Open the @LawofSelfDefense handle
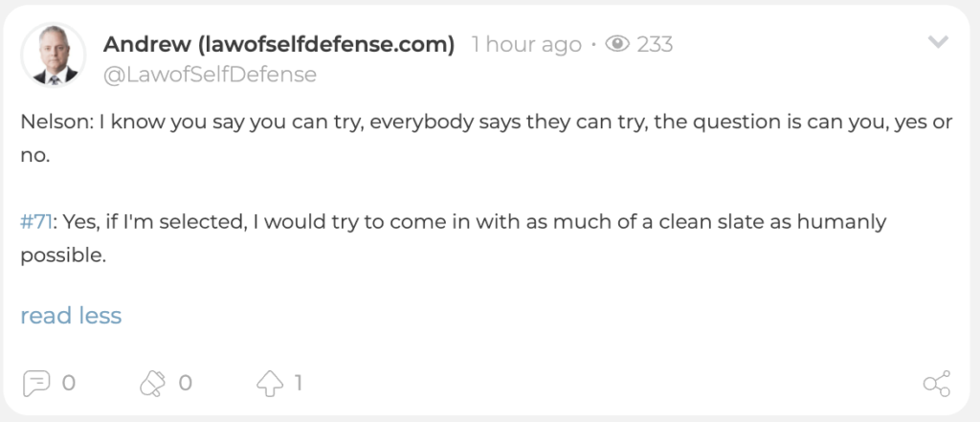980x422 pixels. [210, 75]
